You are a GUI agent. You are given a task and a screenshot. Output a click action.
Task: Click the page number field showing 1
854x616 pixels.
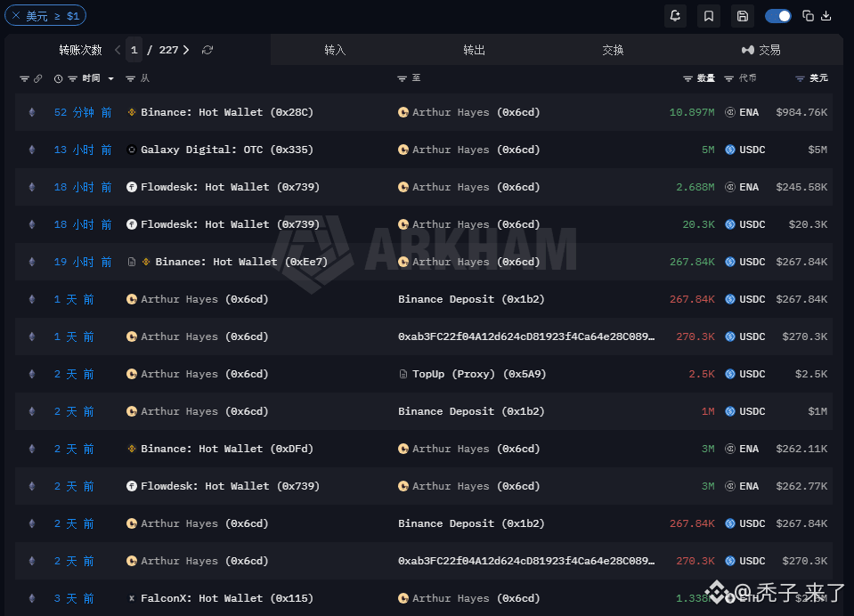point(134,50)
